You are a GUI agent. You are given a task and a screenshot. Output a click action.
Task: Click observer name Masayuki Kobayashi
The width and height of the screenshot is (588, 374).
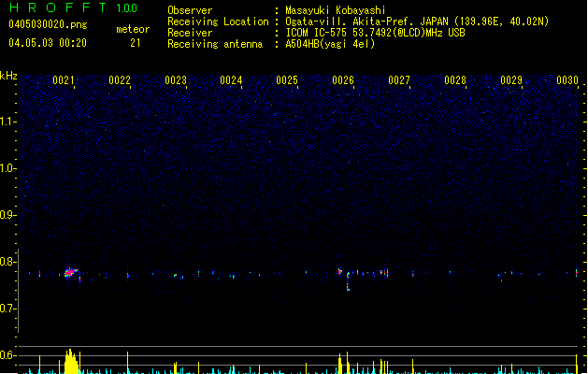click(x=336, y=10)
